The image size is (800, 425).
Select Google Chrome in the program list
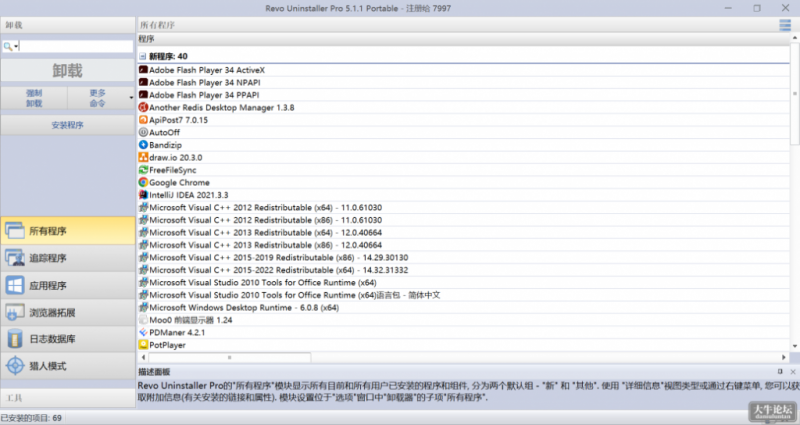click(x=178, y=183)
